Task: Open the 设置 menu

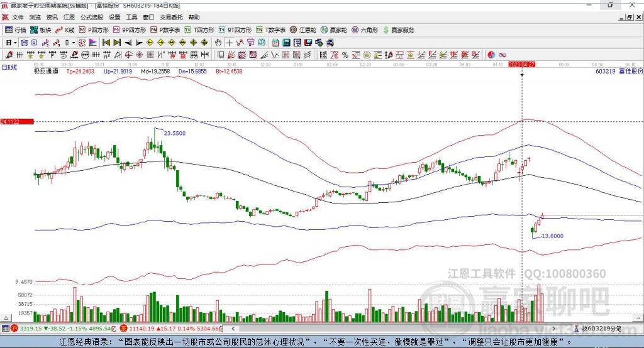Action: (x=114, y=17)
